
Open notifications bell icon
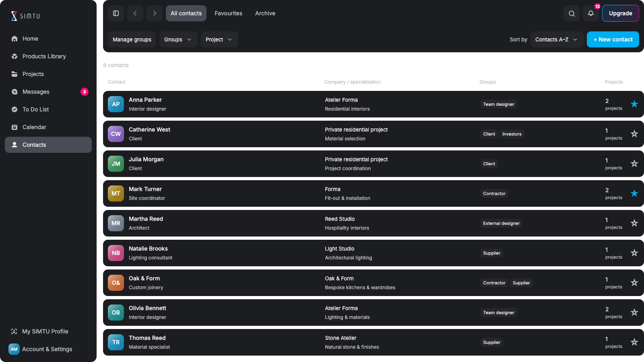tap(591, 13)
